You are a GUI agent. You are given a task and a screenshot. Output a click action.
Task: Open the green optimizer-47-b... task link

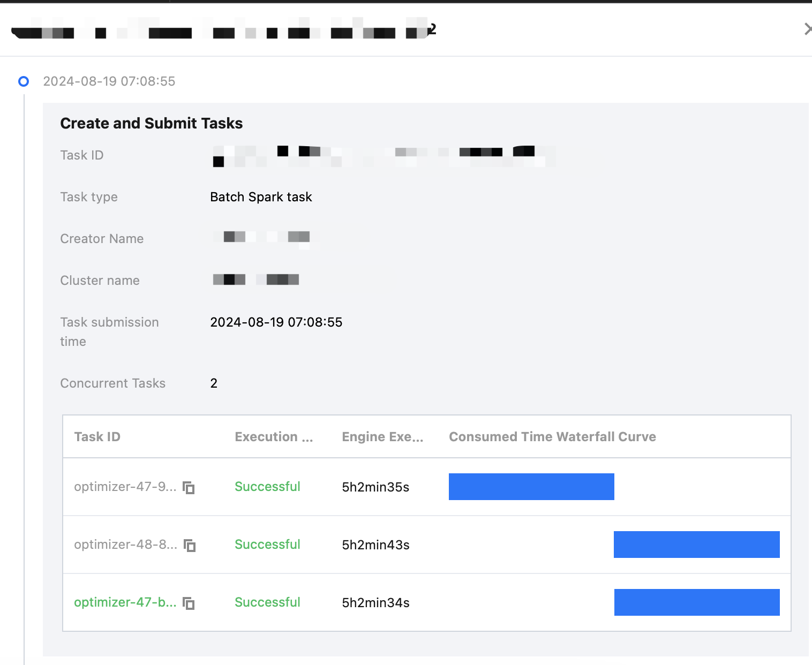pos(125,602)
